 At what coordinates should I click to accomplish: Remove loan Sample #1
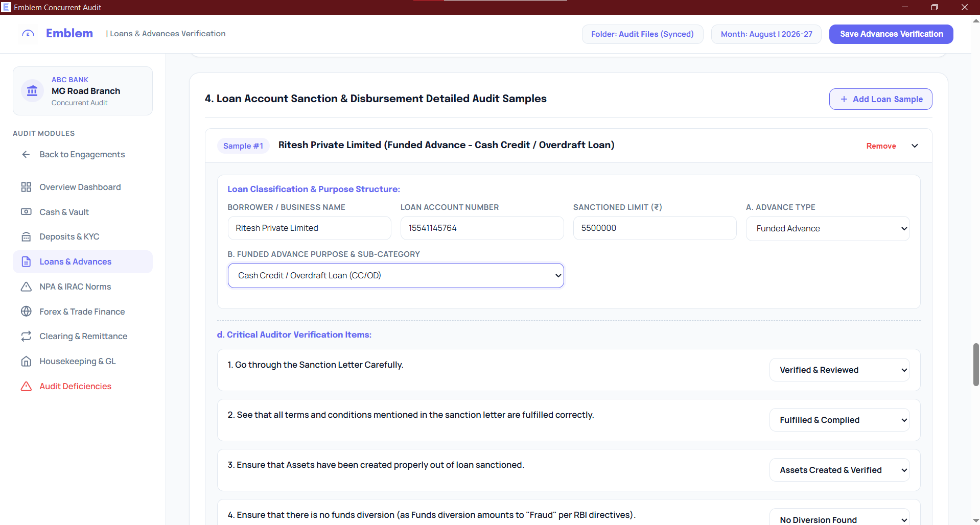tap(881, 146)
